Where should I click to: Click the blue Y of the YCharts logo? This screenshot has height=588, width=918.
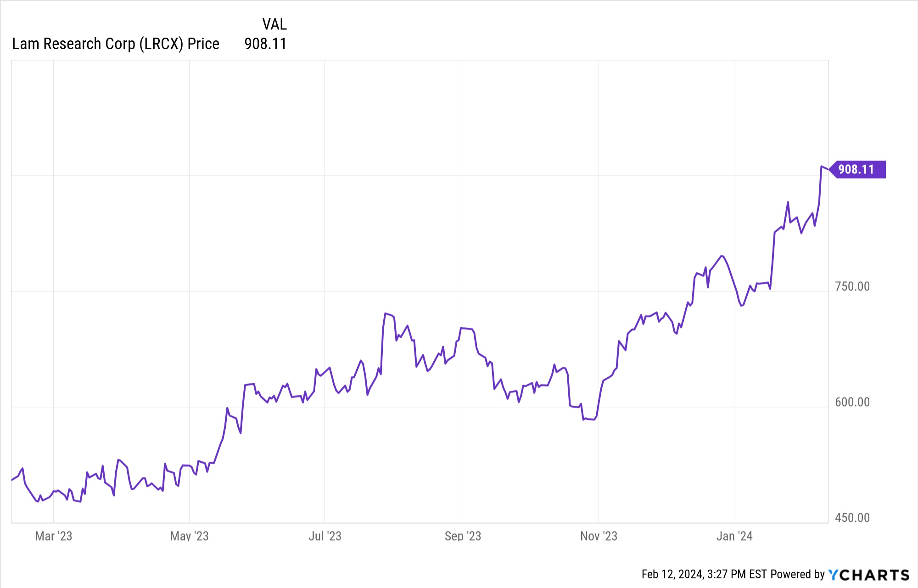click(833, 575)
